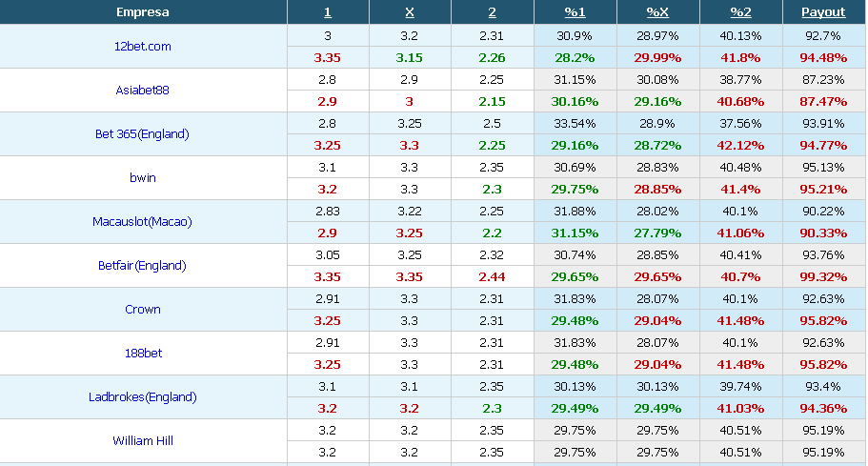The image size is (868, 466).
Task: Select Macauslot current away odds 2.2
Action: 492,233
